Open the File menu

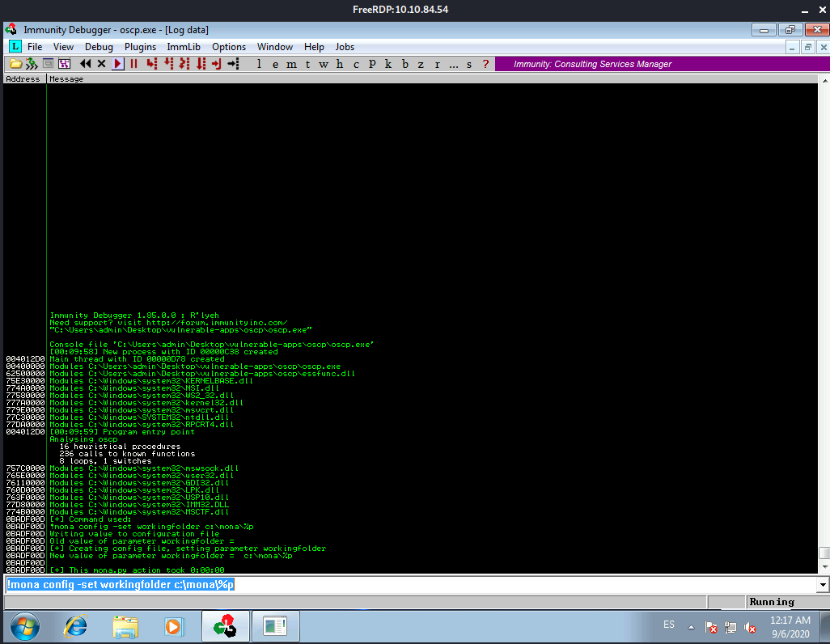coord(35,47)
